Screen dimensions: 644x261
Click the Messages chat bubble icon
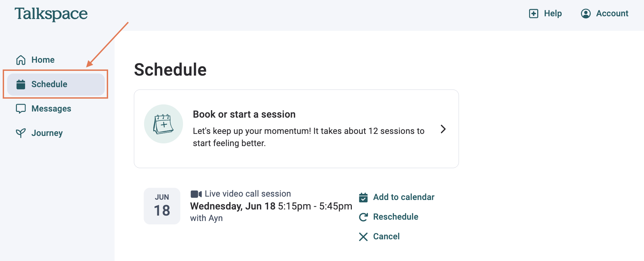click(x=21, y=109)
